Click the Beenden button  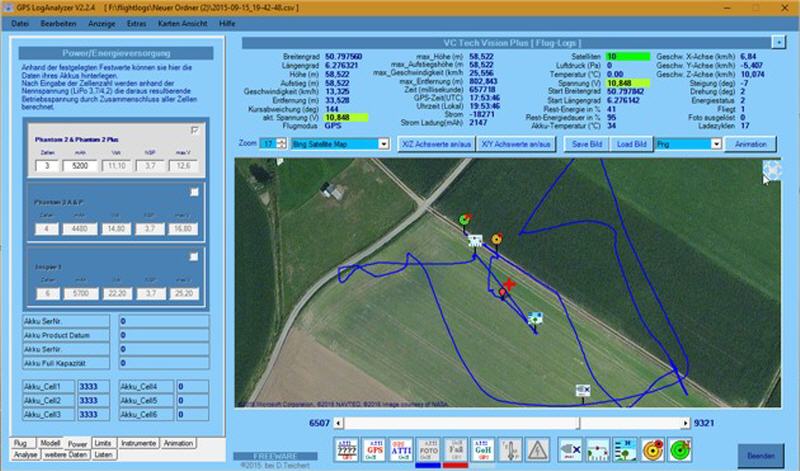[x=761, y=456]
